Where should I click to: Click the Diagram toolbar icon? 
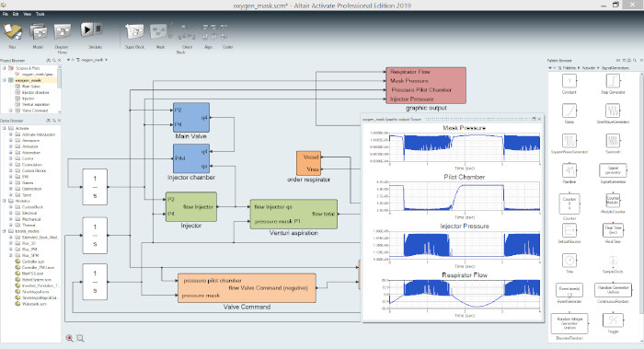(62, 31)
